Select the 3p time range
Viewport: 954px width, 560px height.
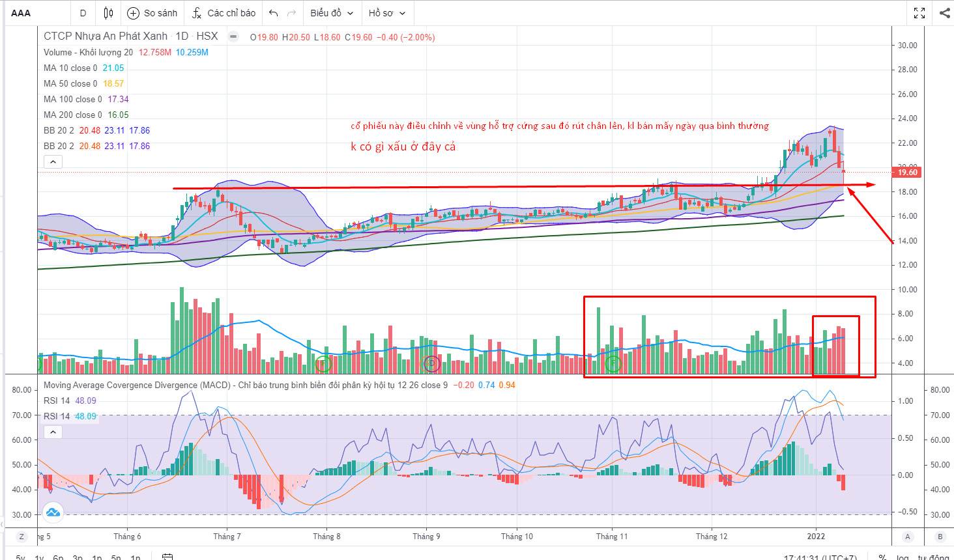(78, 557)
